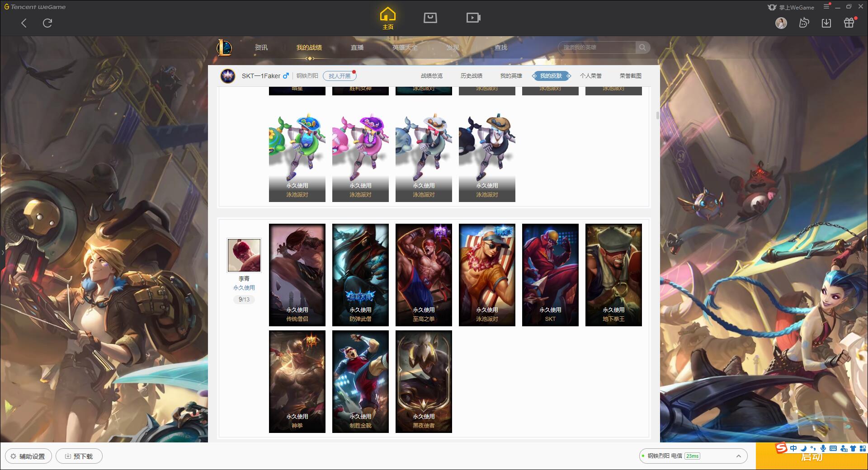
Task: Open the friends chat icon
Action: pos(804,23)
